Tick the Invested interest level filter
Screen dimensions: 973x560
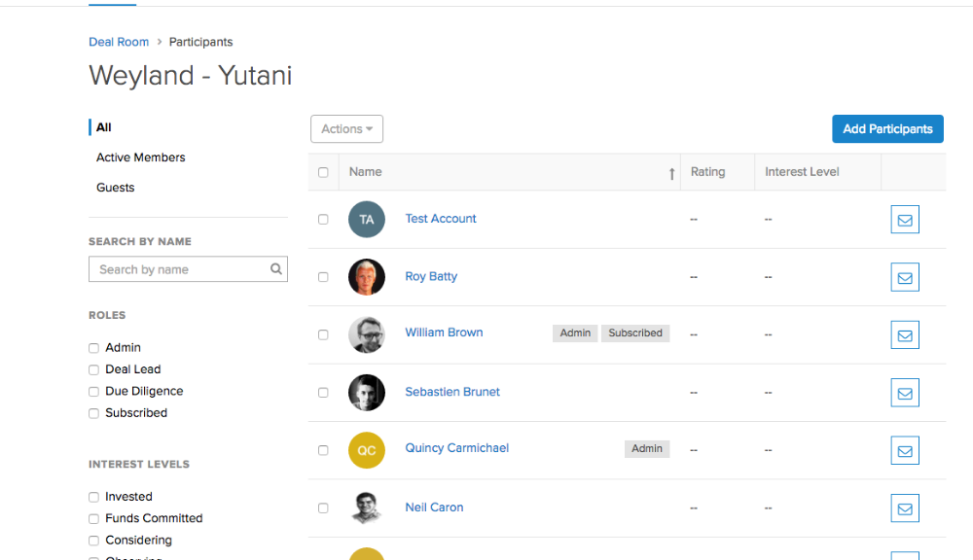tap(93, 497)
